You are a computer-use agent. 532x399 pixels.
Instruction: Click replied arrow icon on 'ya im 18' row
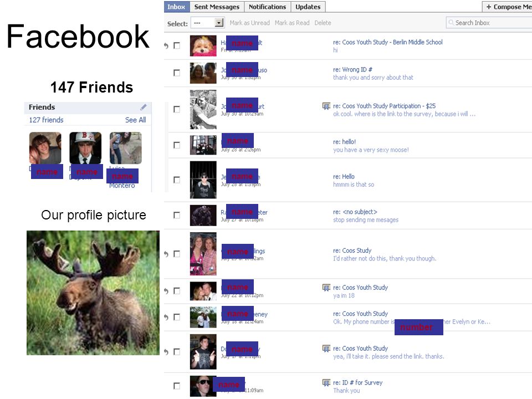166,291
